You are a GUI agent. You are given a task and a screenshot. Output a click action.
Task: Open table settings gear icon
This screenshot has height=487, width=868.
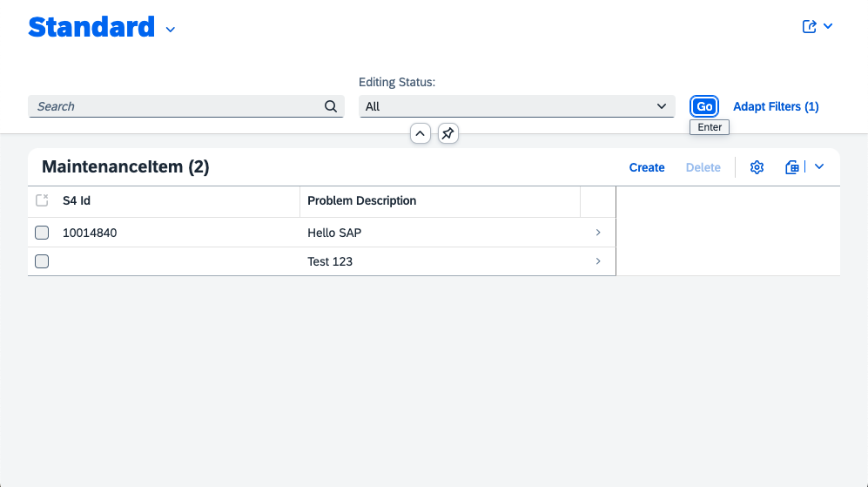[757, 167]
